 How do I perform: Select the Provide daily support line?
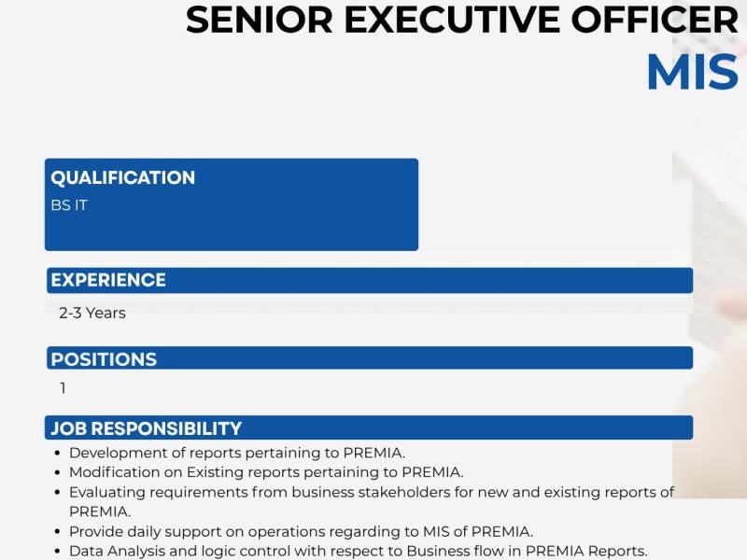[x=301, y=531]
